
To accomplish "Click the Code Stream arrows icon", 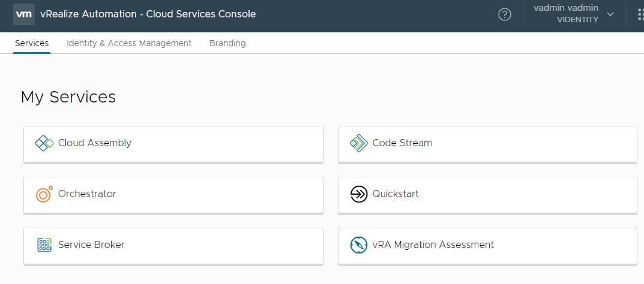I will (358, 143).
